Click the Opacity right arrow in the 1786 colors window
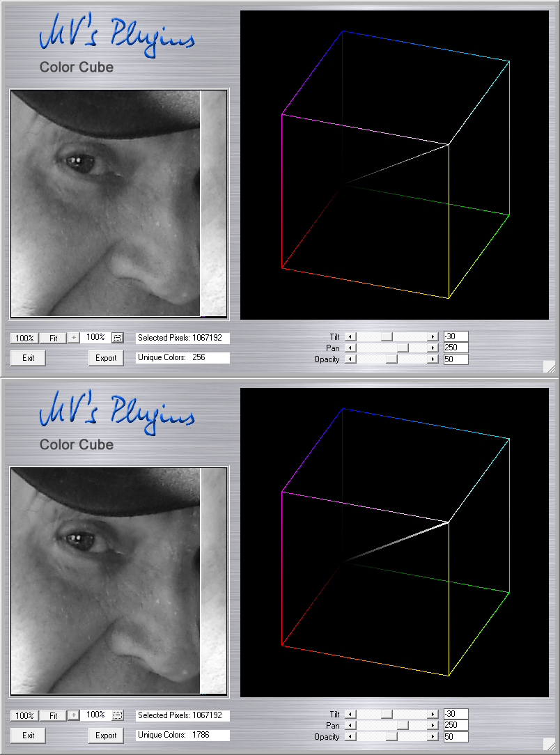 click(x=433, y=737)
